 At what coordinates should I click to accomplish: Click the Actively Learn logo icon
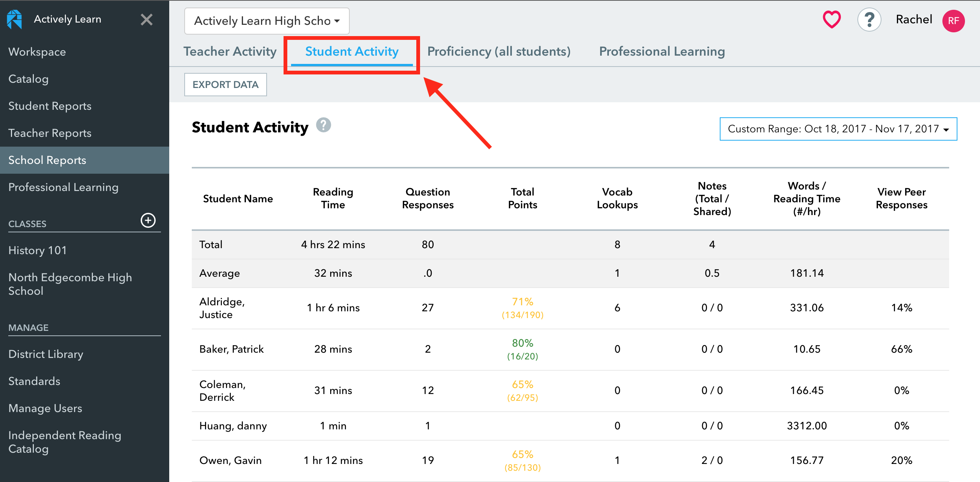point(14,19)
